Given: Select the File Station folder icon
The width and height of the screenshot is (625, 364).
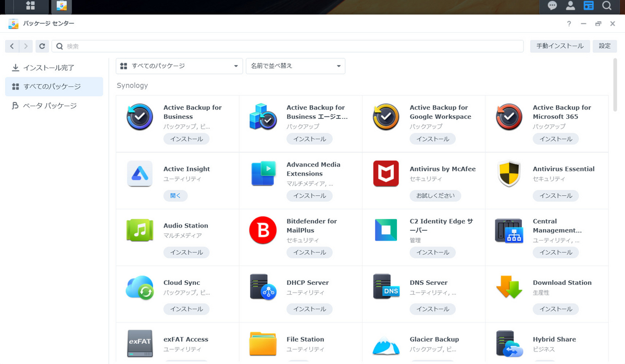Looking at the screenshot, I should tap(263, 344).
